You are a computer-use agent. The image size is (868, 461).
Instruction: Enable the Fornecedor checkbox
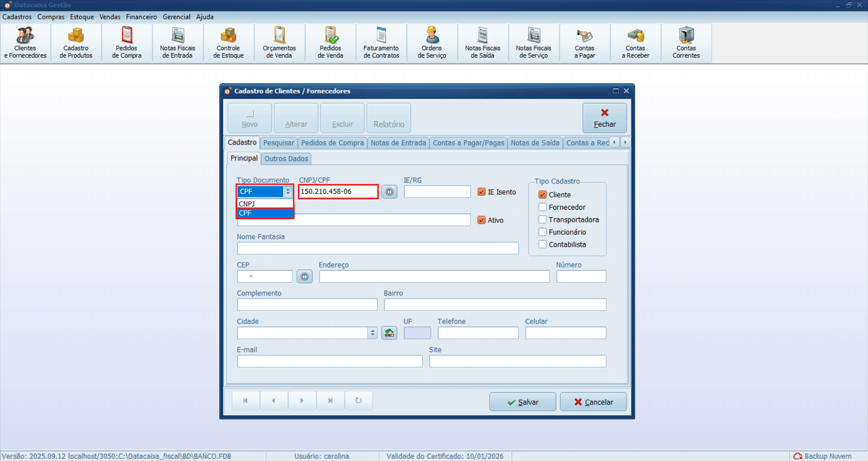click(x=543, y=207)
